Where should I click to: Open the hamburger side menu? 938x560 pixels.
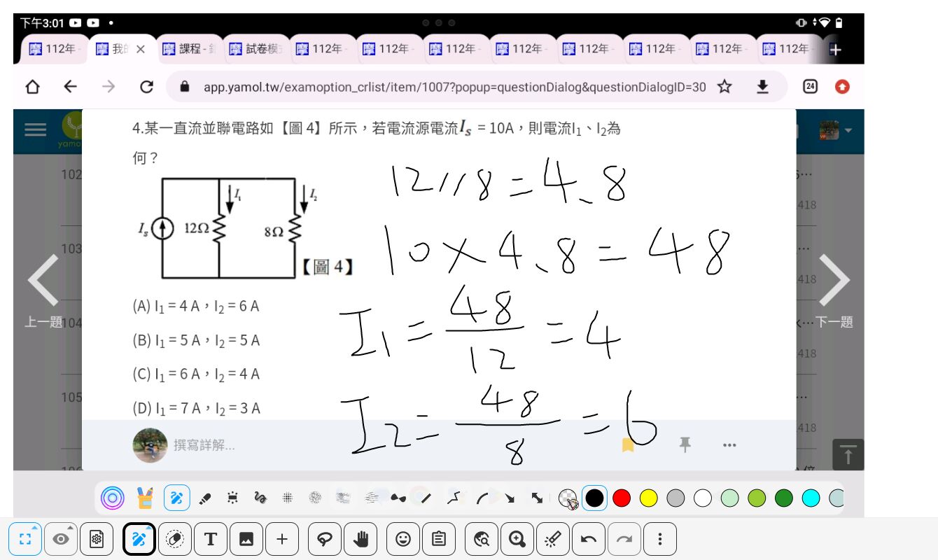[35, 129]
